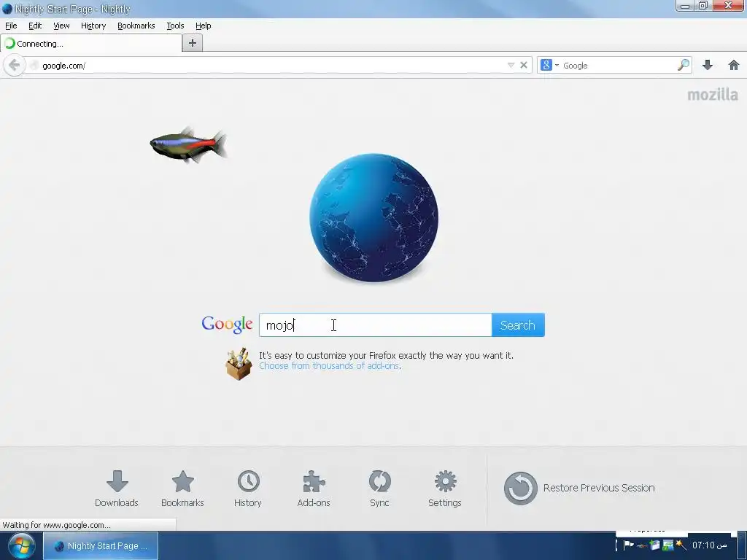This screenshot has height=560, width=747.
Task: Click the Action Center flag tray icon
Action: click(629, 545)
